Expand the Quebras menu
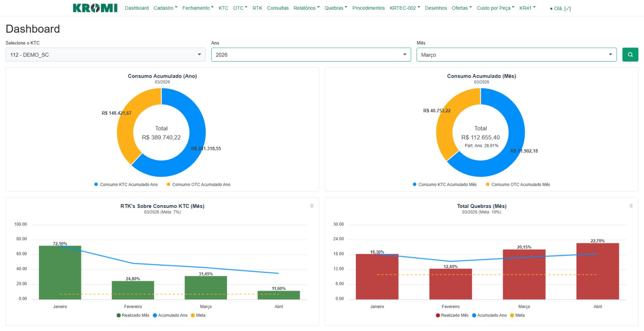The image size is (644, 331). coord(336,8)
